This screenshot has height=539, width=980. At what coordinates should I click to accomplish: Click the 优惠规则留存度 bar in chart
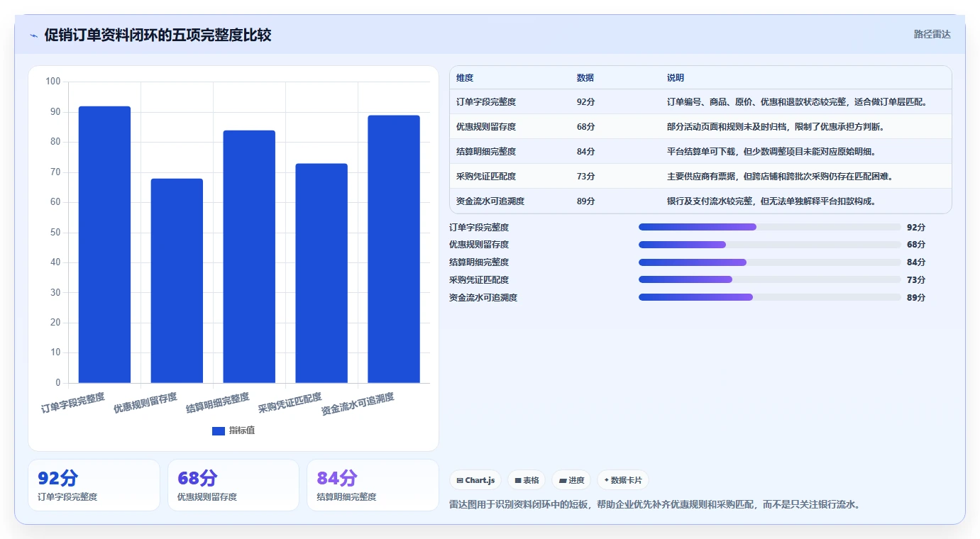(177, 281)
